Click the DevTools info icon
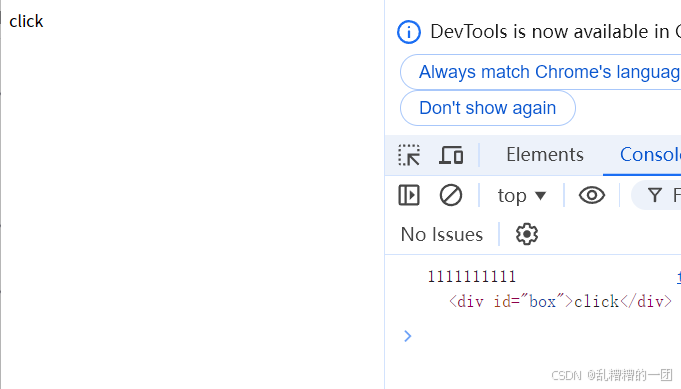 [x=409, y=32]
